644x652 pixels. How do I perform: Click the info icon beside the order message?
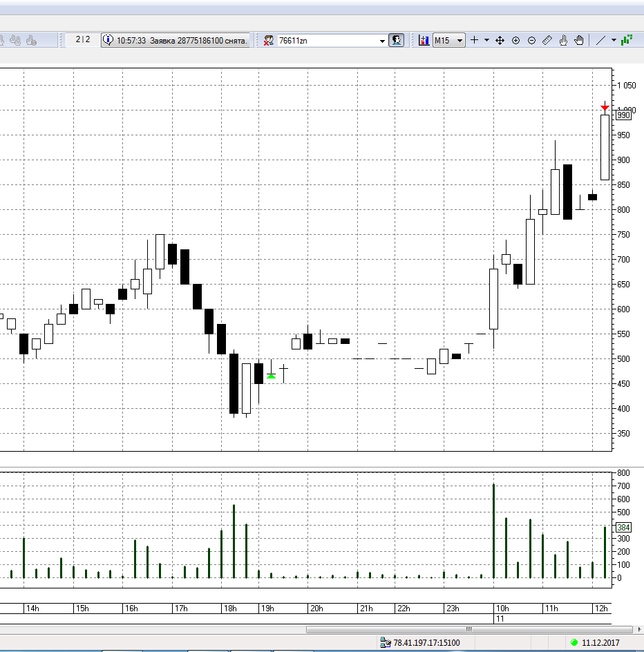click(x=108, y=40)
